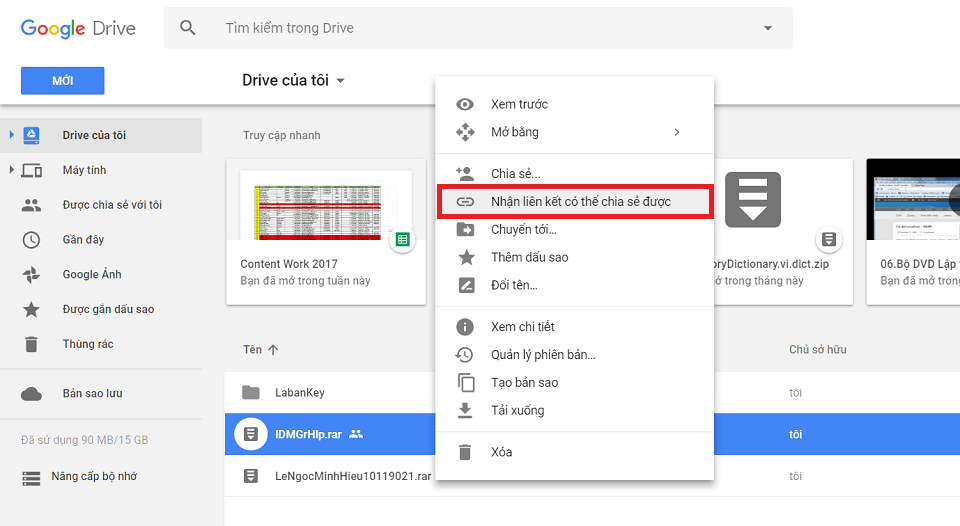960x526 pixels.
Task: Click the star icon for 'Được gắn dấu sao'
Action: tap(31, 309)
